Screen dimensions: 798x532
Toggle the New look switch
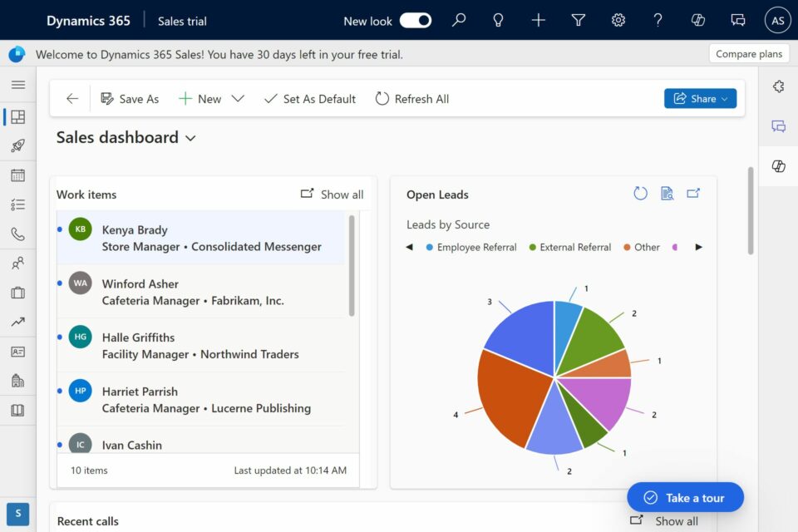(x=415, y=21)
